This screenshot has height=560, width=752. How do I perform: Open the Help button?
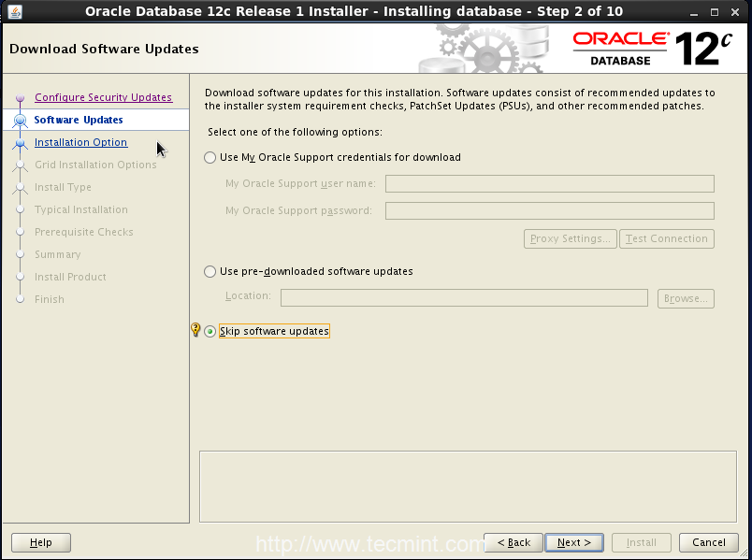pos(41,543)
